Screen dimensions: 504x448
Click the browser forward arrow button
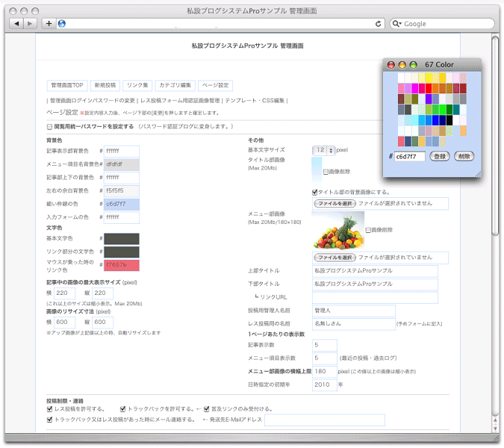(x=30, y=24)
